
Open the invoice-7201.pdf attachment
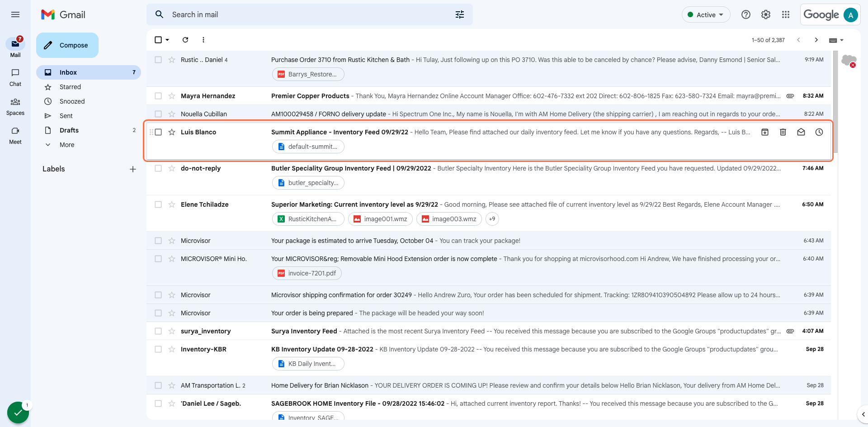[x=307, y=273]
